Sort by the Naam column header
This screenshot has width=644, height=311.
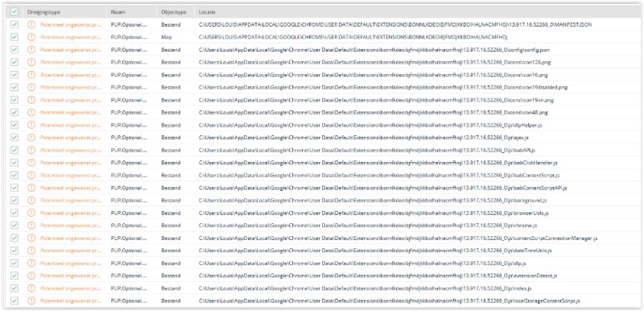point(118,12)
